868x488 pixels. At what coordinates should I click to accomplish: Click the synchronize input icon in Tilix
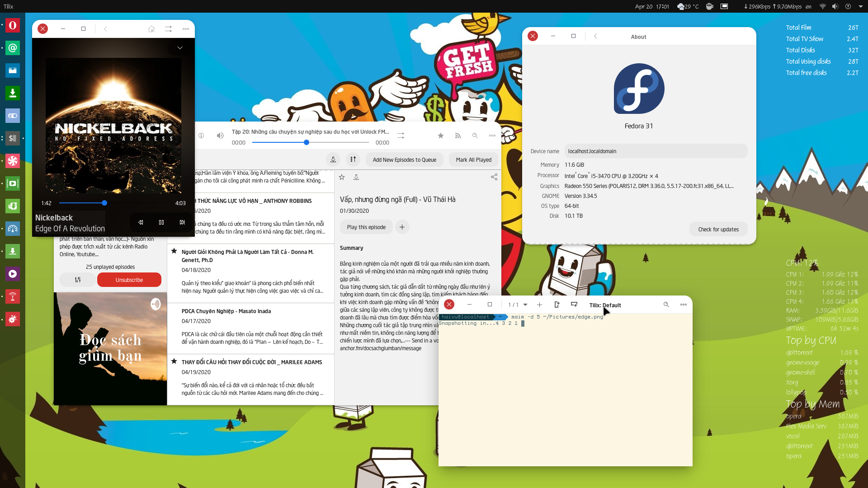click(574, 305)
